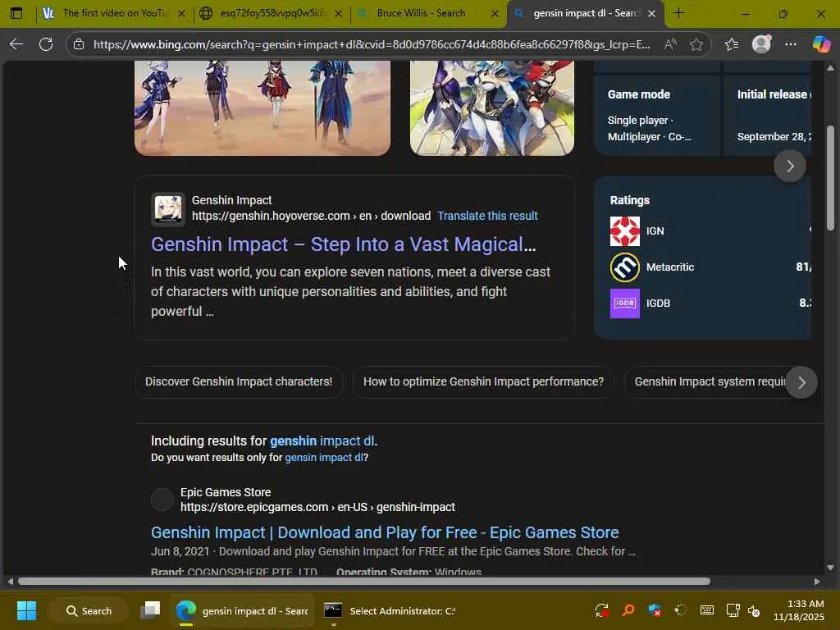The width and height of the screenshot is (840, 630).
Task: Open the second Genshin characters image
Action: [x=492, y=108]
